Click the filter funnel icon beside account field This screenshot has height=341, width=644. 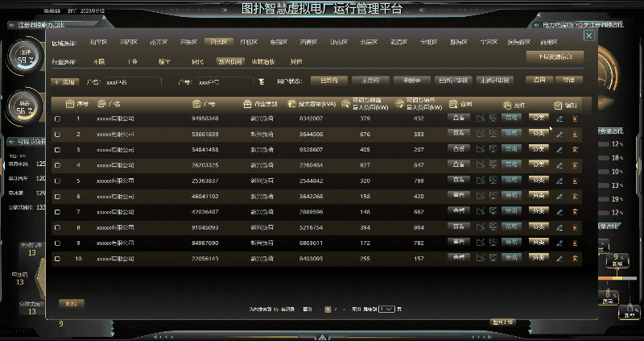[x=261, y=82]
